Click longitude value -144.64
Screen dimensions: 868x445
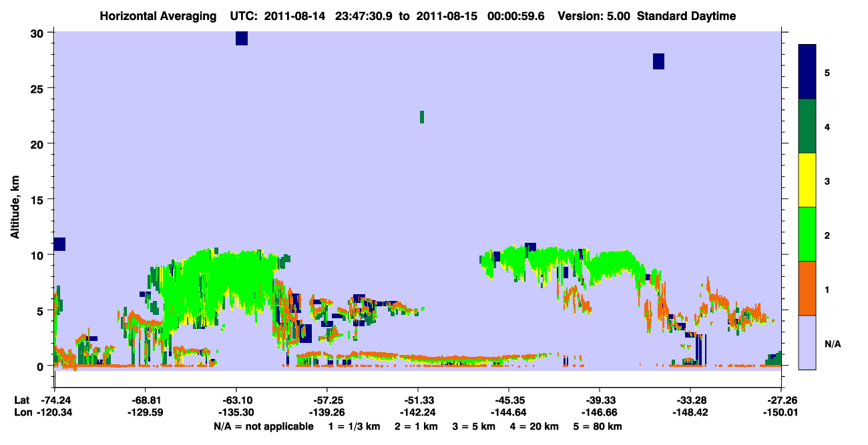(x=508, y=412)
